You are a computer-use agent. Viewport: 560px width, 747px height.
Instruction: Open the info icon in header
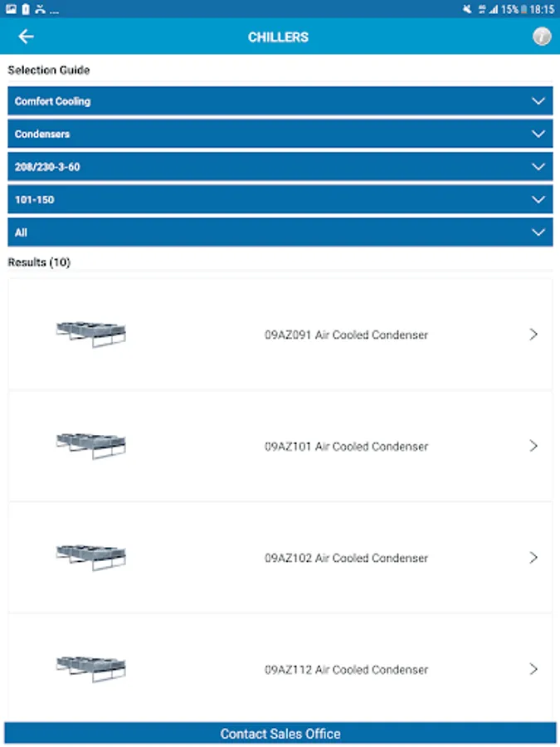(542, 37)
